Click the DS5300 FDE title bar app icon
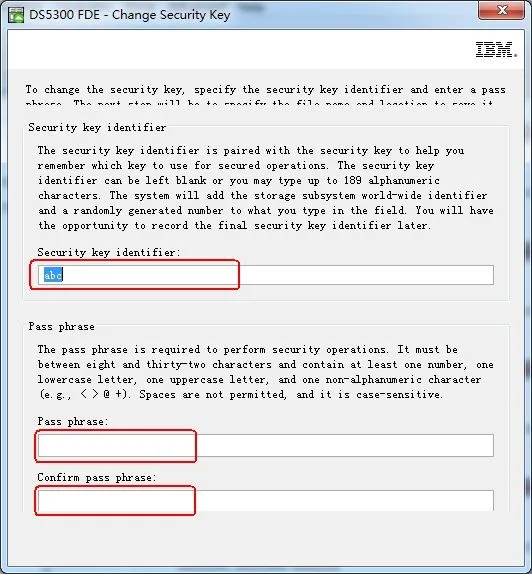The height and width of the screenshot is (574, 532). [16, 15]
